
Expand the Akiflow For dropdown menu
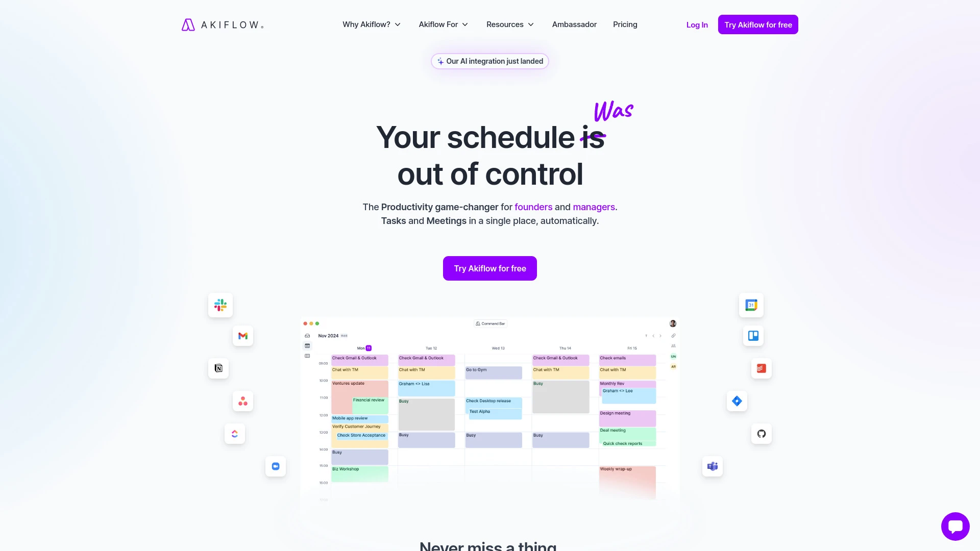443,24
